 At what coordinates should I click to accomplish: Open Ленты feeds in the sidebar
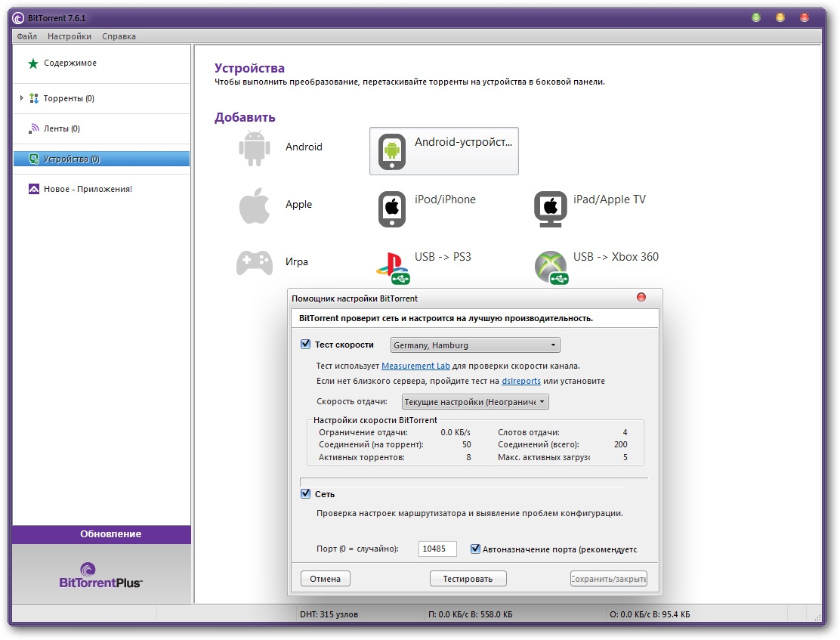[x=61, y=128]
